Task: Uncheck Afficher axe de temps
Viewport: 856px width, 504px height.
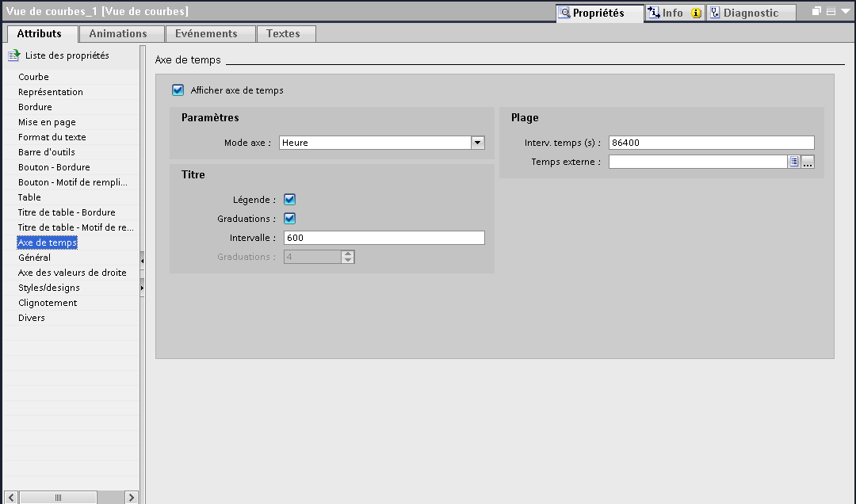Action: point(178,90)
